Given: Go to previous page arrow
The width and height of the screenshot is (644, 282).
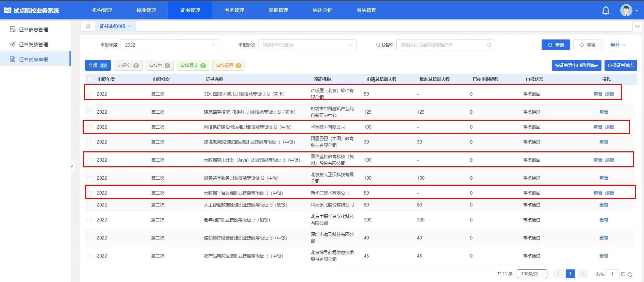Looking at the screenshot, I should (558, 274).
